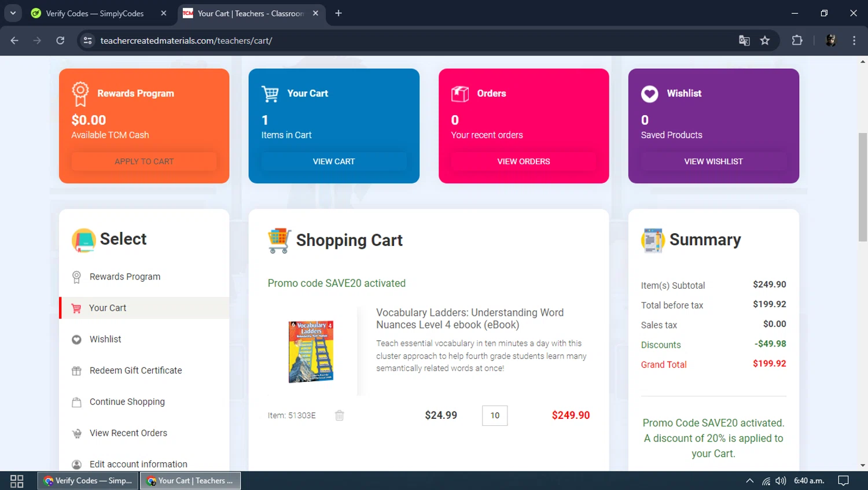
Task: Click the bag icon beside Continue Shopping
Action: pos(76,402)
